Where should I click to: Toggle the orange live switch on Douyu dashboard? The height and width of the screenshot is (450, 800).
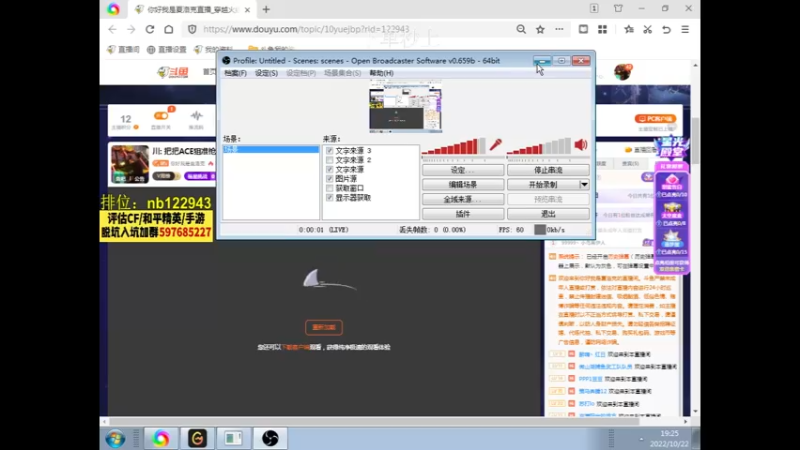click(x=161, y=116)
